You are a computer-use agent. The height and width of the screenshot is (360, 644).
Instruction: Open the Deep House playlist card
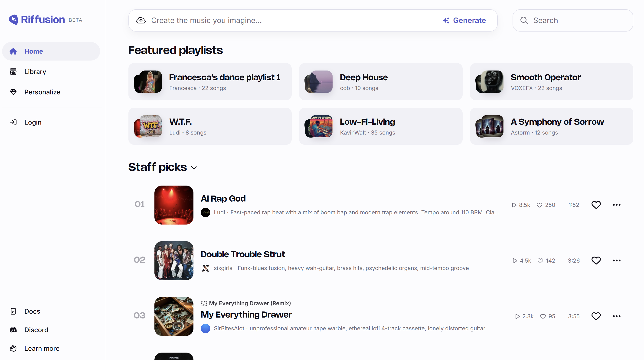tap(380, 82)
